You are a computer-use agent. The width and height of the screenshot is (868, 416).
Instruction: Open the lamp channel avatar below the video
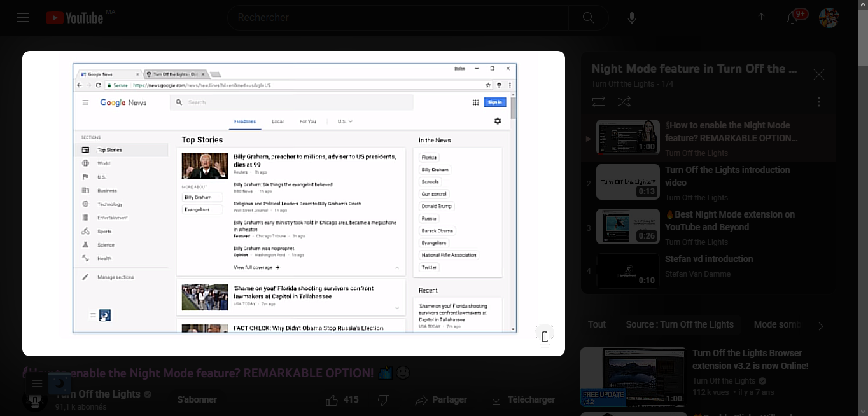36,399
